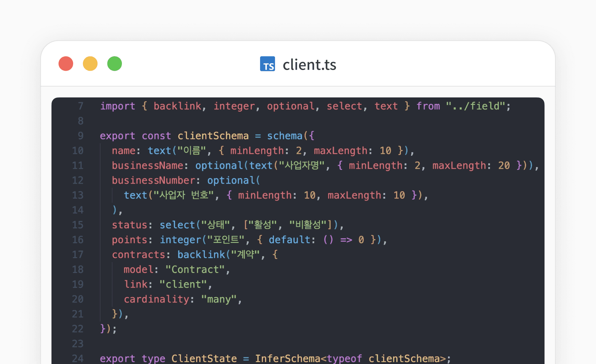This screenshot has width=596, height=364.
Task: Click the TypeScript file icon in title bar
Action: click(x=268, y=64)
